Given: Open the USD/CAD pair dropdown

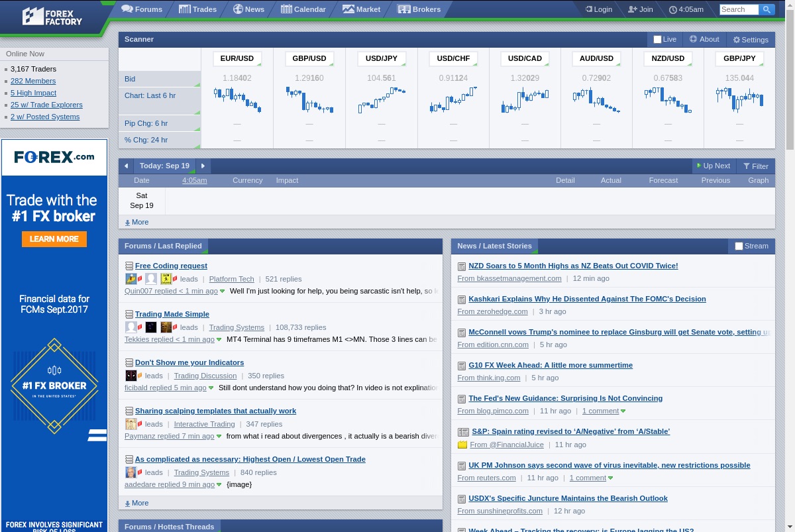Looking at the screenshot, I should tap(525, 58).
